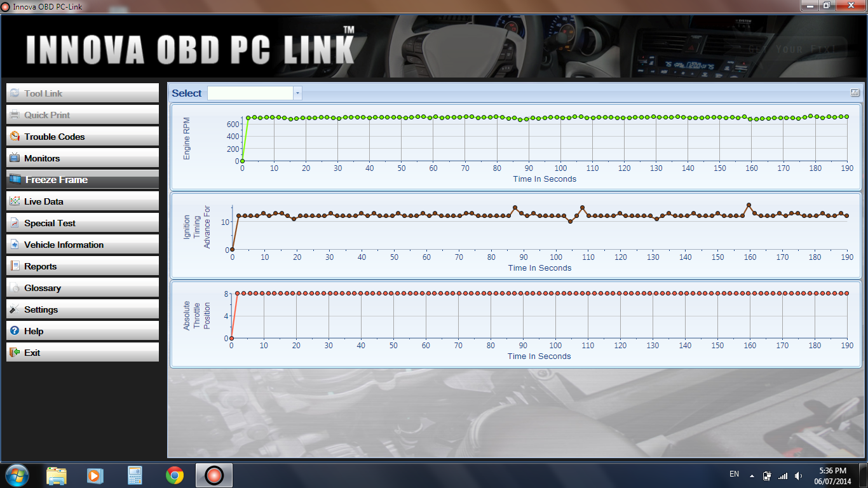The width and height of the screenshot is (868, 488).
Task: Open the Settings menu item
Action: coord(83,309)
